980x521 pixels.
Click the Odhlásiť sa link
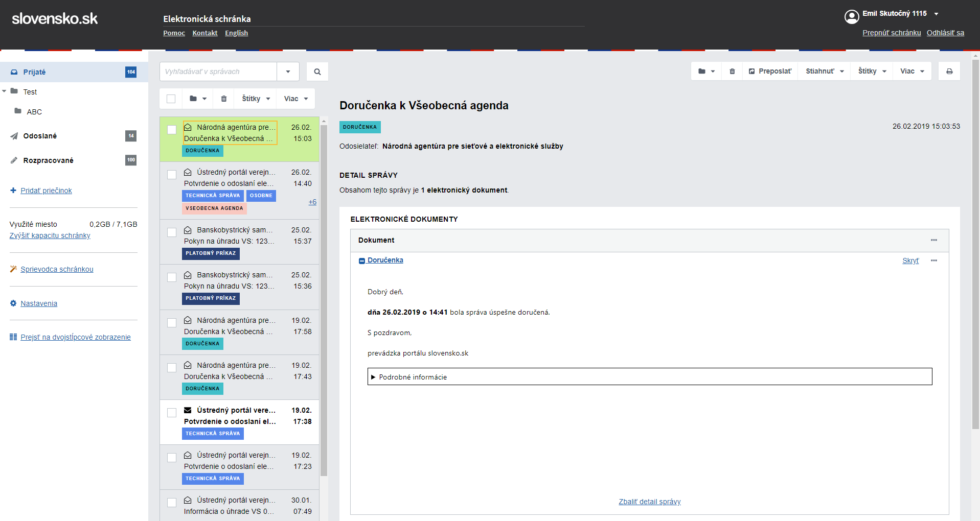(x=945, y=33)
